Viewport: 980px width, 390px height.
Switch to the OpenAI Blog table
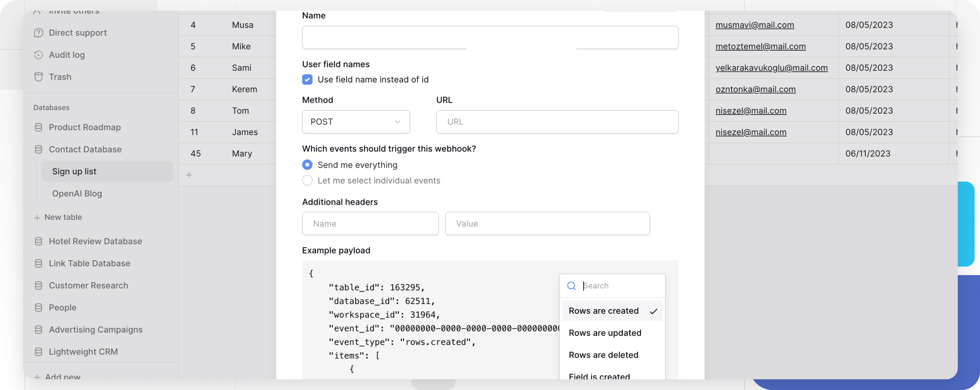click(77, 193)
